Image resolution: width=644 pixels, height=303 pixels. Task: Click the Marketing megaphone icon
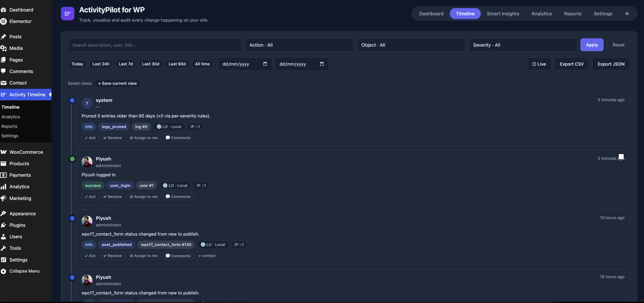coord(3,198)
